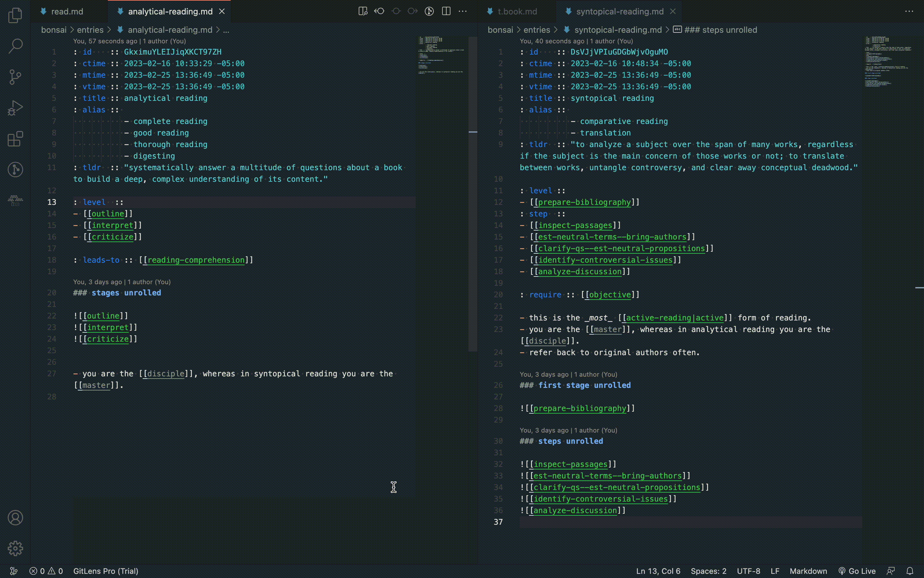
Task: Click the entries breadcrumb in left editor
Action: (x=90, y=30)
